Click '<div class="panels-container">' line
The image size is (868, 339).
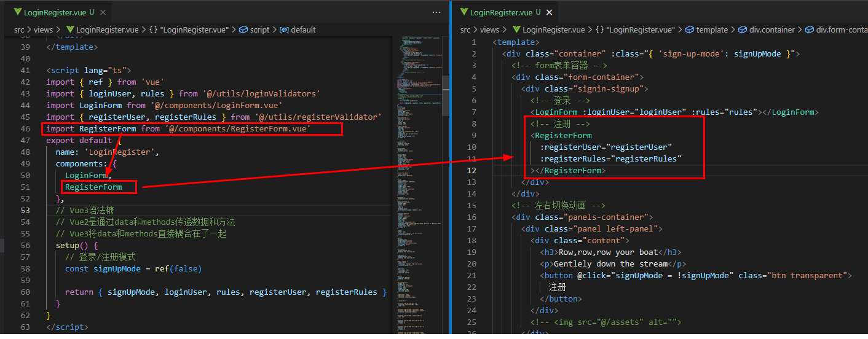click(582, 217)
